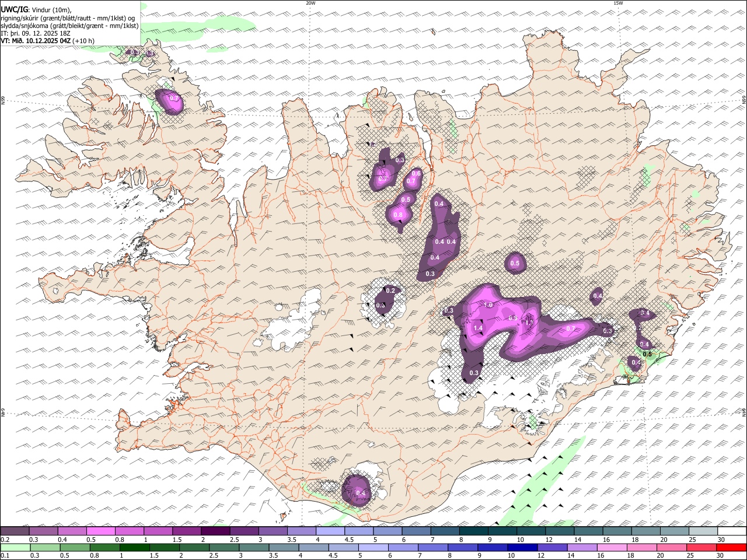This screenshot has width=747, height=560.
Task: Select the violet rain swatch between 12 and 14
Action: click(551, 547)
